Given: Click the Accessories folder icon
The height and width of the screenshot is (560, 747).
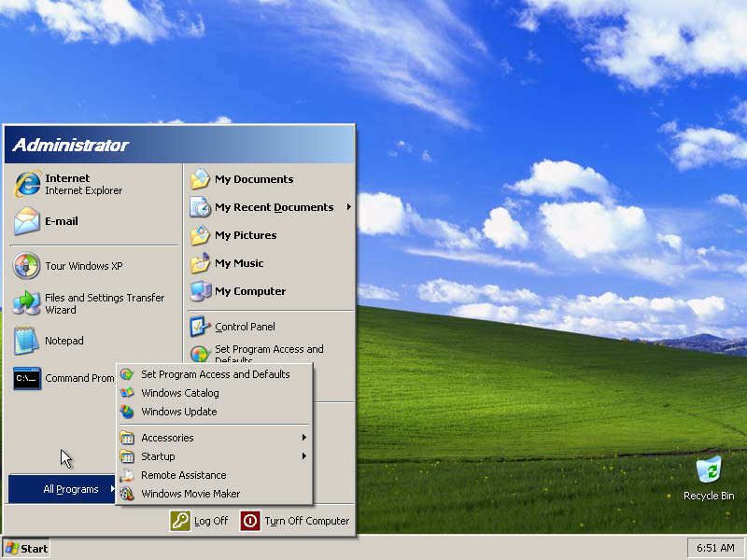Looking at the screenshot, I should pos(127,438).
